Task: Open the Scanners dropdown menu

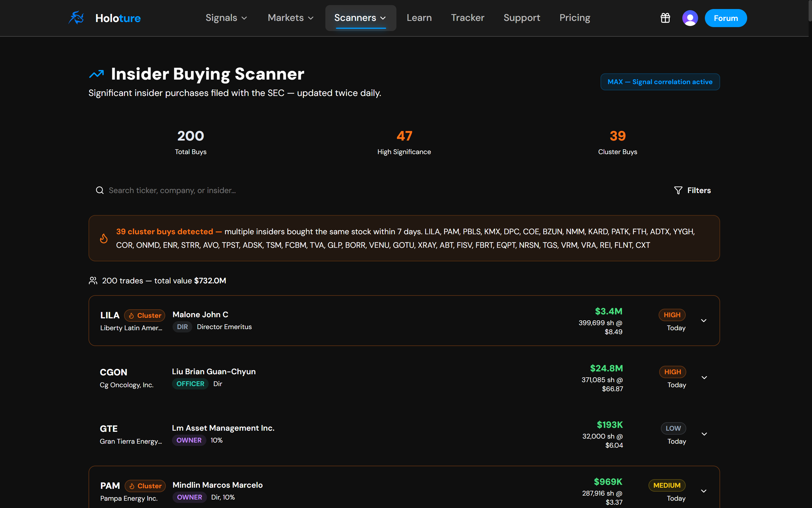Action: click(x=360, y=18)
